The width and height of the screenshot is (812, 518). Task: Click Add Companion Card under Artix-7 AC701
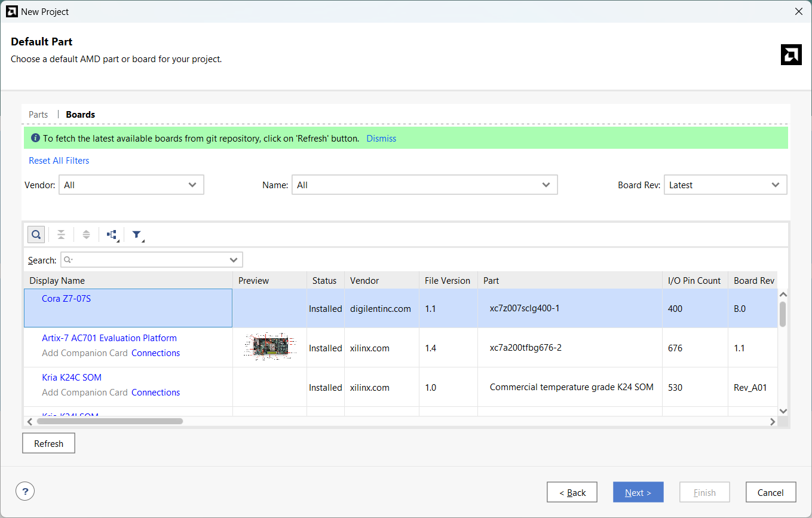(85, 353)
